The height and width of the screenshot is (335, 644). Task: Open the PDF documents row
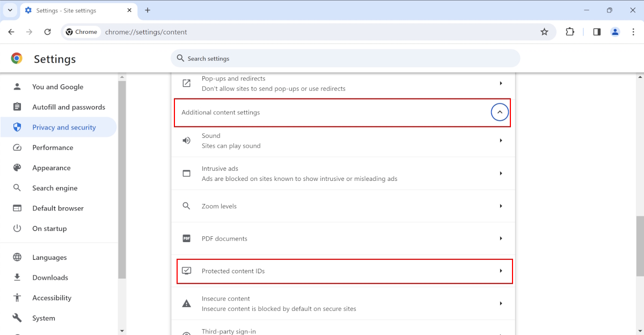(343, 238)
